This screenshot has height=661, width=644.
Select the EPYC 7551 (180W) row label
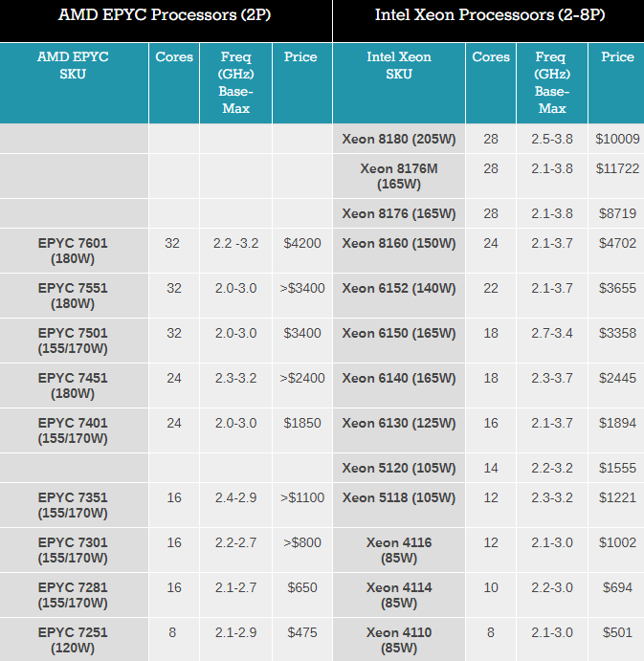point(73,297)
